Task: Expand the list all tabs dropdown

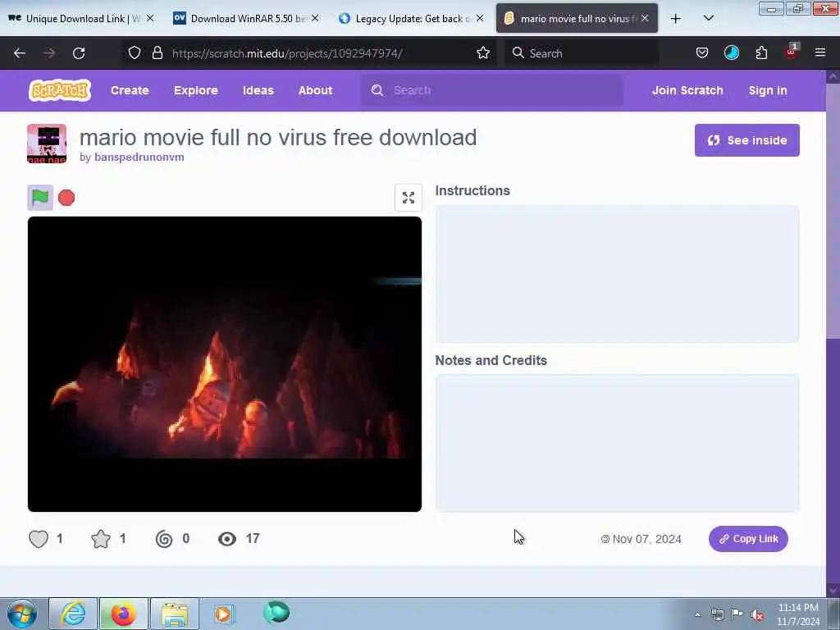Action: [708, 19]
